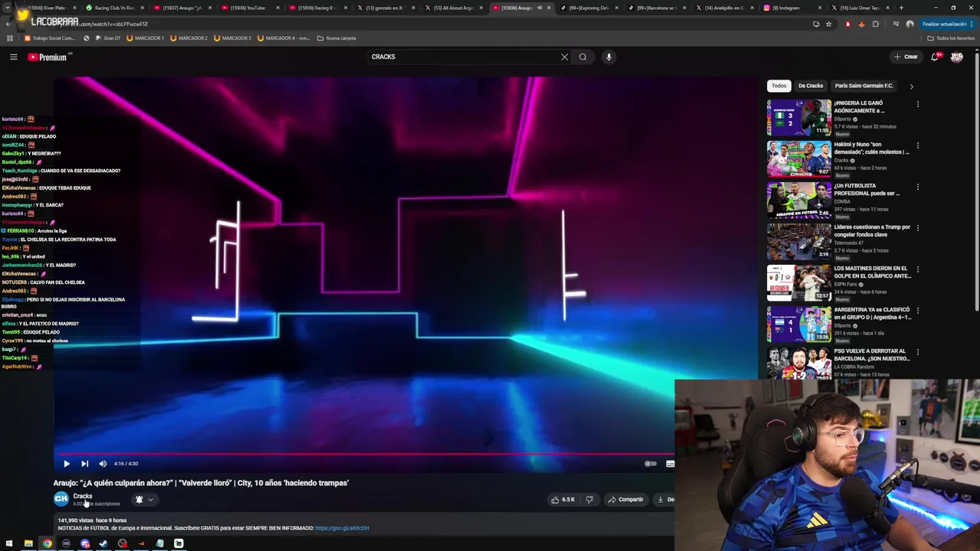This screenshot has width=980, height=551.
Task: Dislike the Araujo video
Action: coord(590,500)
